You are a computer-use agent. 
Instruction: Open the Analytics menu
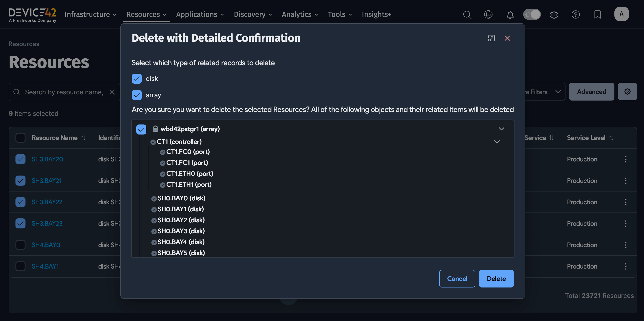(299, 14)
